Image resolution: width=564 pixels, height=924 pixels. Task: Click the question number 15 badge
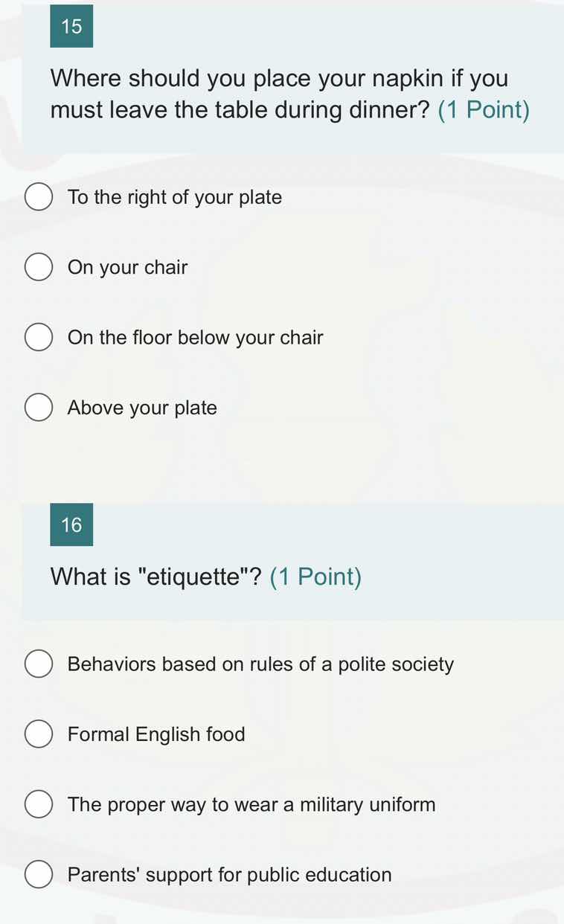click(71, 26)
